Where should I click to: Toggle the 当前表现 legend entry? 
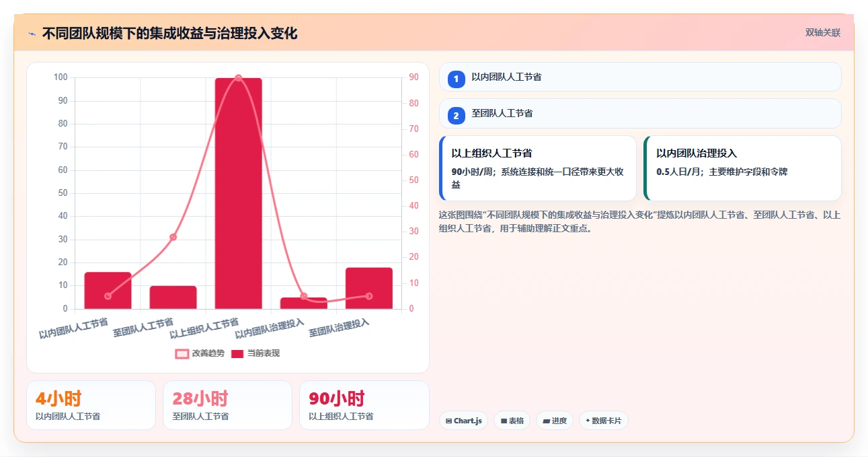point(255,353)
